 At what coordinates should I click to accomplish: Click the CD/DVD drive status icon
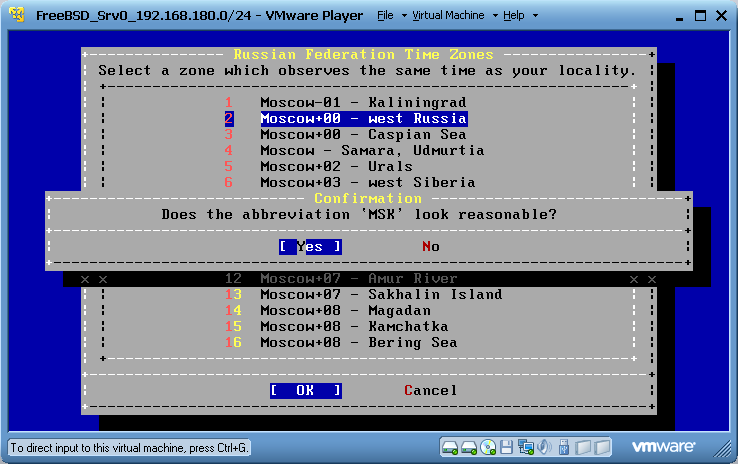tap(488, 447)
